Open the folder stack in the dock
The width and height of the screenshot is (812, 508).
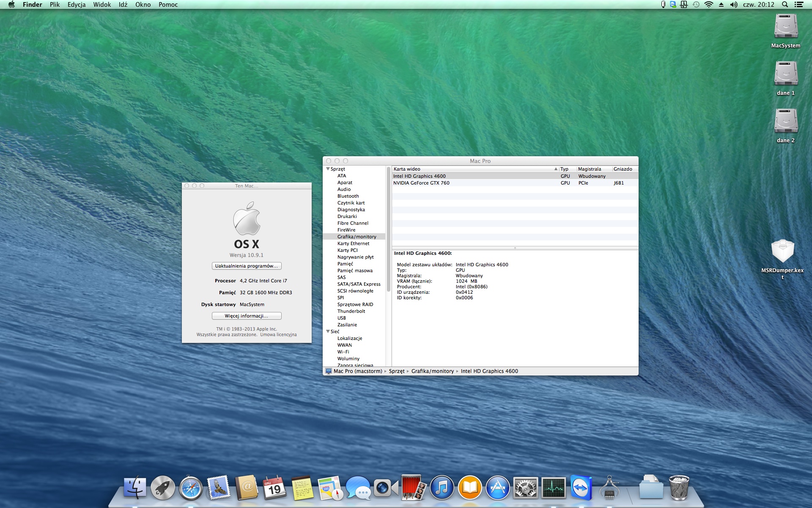(x=651, y=488)
